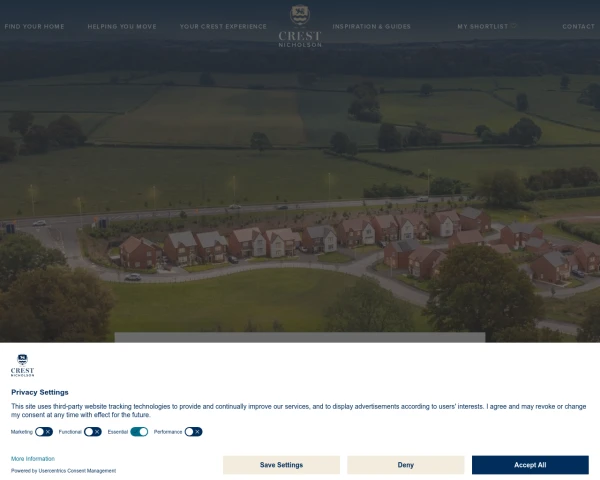The height and width of the screenshot is (480, 600).
Task: Toggle the Essential consent switch
Action: [139, 432]
